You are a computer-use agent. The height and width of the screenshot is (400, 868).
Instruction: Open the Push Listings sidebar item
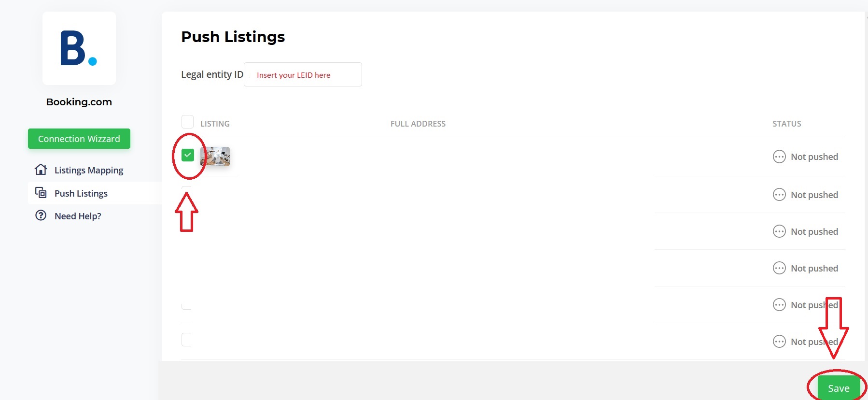[81, 193]
